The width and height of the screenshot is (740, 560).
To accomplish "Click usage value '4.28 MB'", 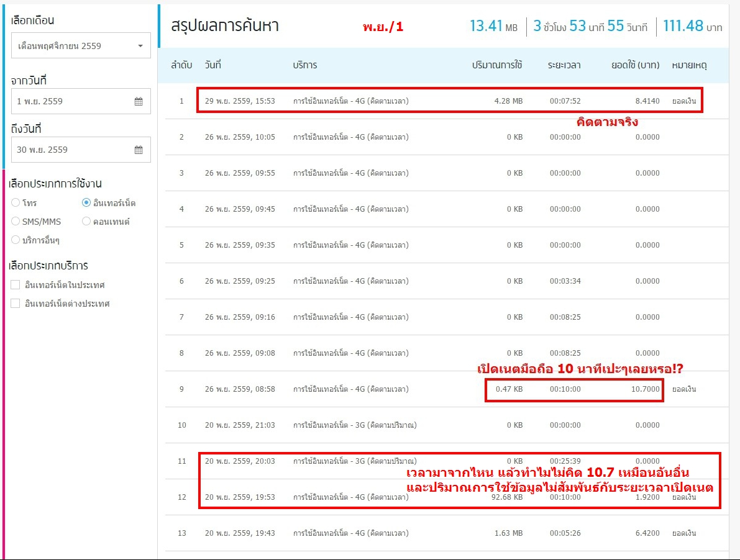I will tap(508, 101).
